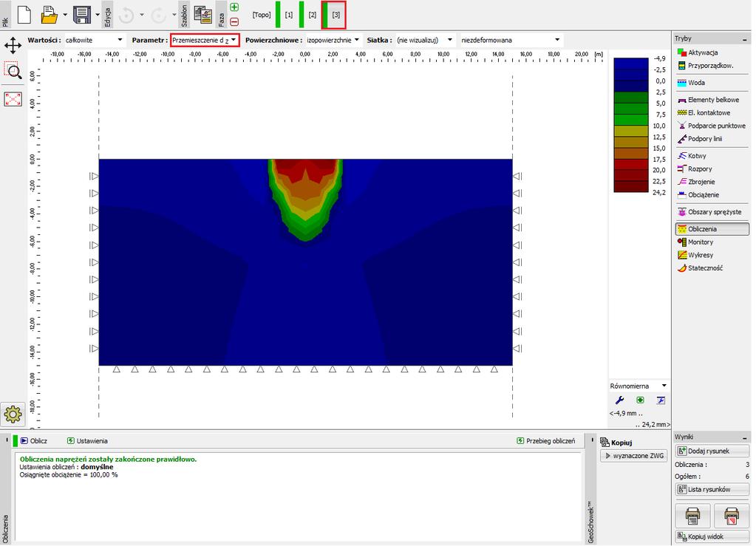This screenshot has width=756, height=546.
Task: Click the fit-to-view red arrows icon
Action: [x=13, y=99]
